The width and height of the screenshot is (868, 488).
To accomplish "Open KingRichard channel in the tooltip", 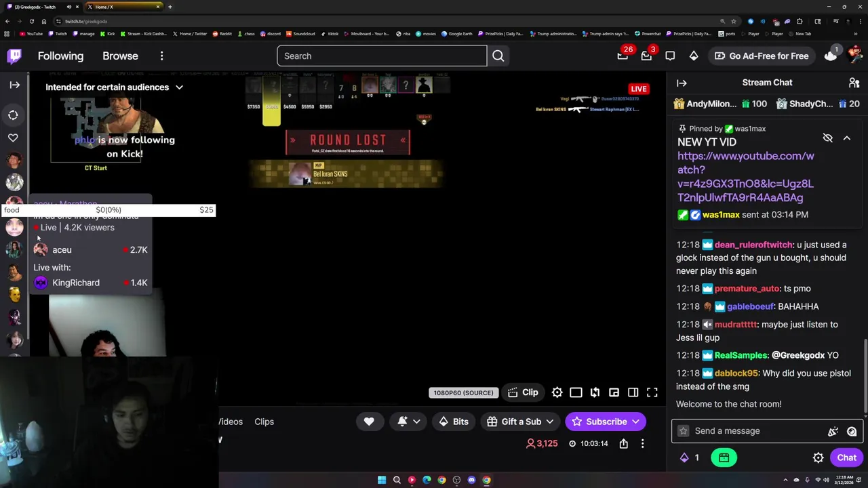I will [90, 283].
